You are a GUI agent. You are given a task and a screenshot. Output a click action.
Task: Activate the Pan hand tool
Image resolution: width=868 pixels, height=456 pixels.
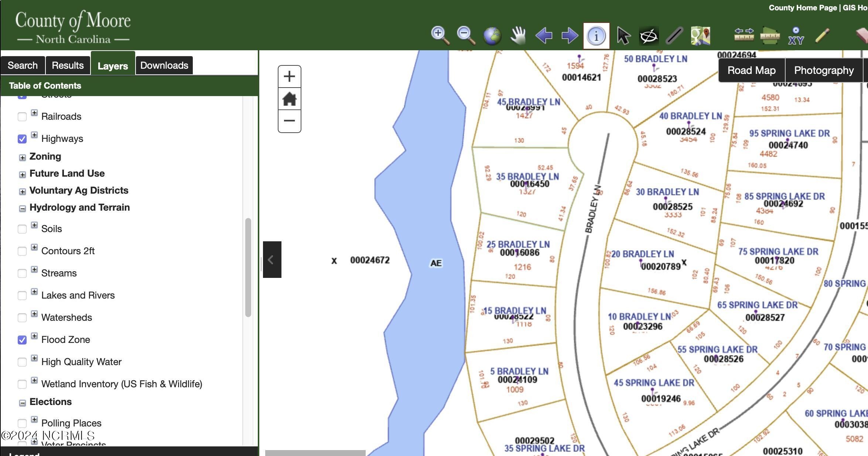click(518, 36)
